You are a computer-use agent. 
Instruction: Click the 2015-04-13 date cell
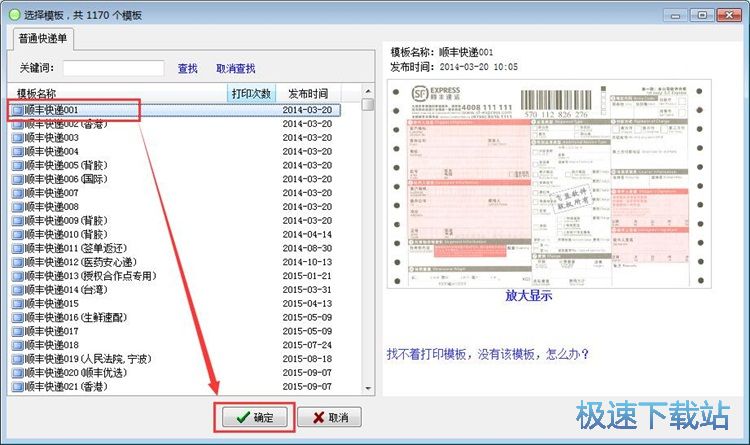click(x=307, y=304)
